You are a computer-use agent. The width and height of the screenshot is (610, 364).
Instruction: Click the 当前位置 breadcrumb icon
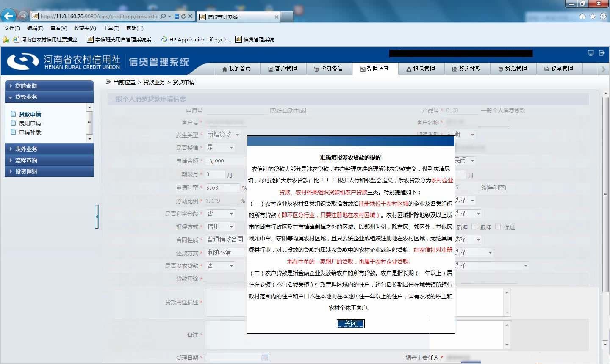tap(108, 82)
